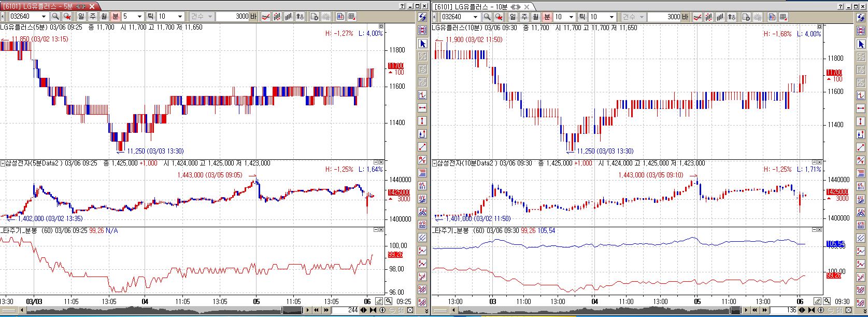The width and height of the screenshot is (868, 317).
Task: Select 틱 (tick) period in the 5분 window
Action: click(x=150, y=17)
